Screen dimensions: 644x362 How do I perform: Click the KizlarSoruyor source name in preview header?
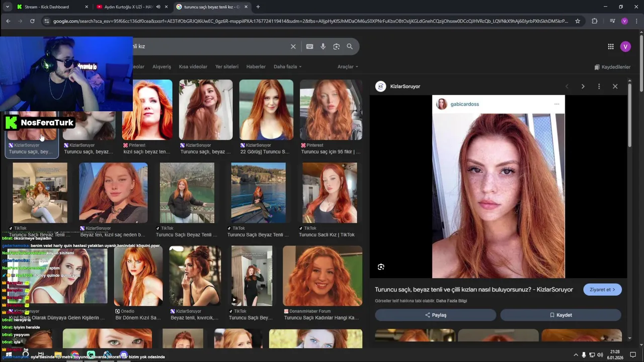pyautogui.click(x=405, y=86)
